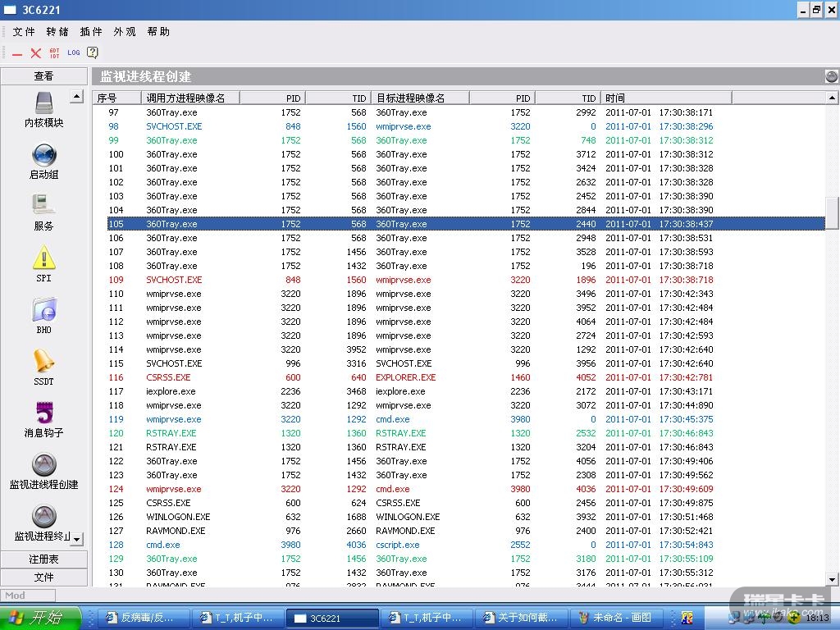840x630 pixels.
Task: Open 启动组 sidebar icon
Action: pos(44,161)
